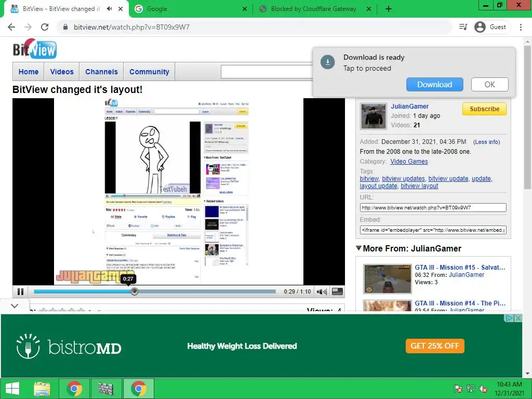Open the Community menu item
Screen dimensions: 532x399
click(149, 72)
